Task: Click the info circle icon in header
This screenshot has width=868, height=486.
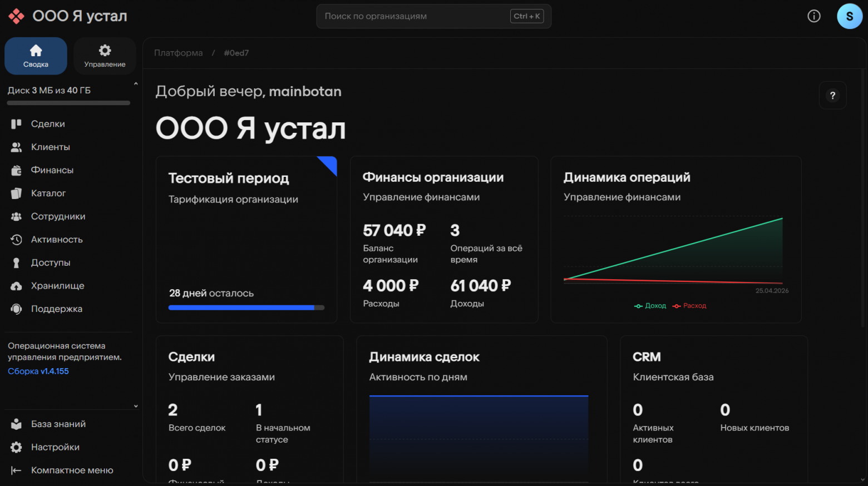Action: point(814,16)
